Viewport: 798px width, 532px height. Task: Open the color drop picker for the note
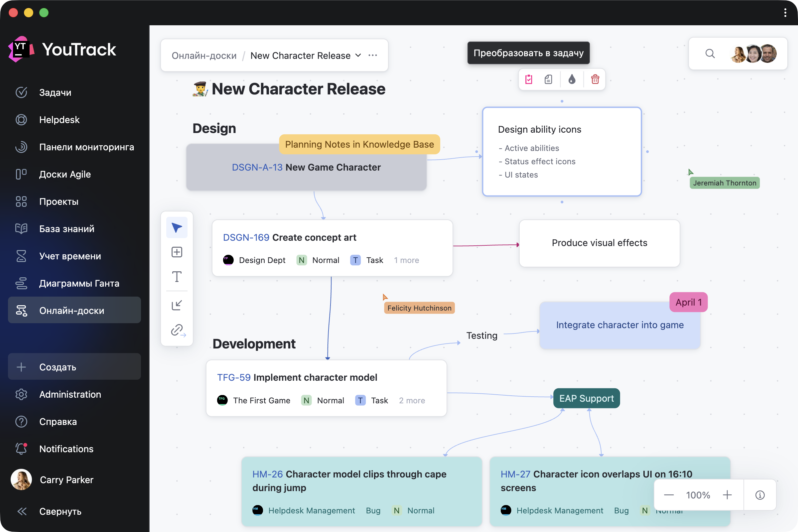coord(572,79)
